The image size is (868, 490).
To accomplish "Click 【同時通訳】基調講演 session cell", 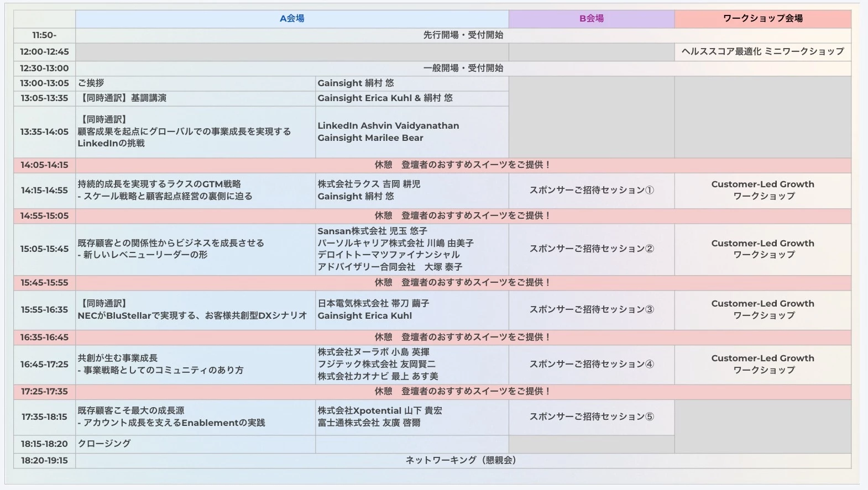I will point(195,98).
